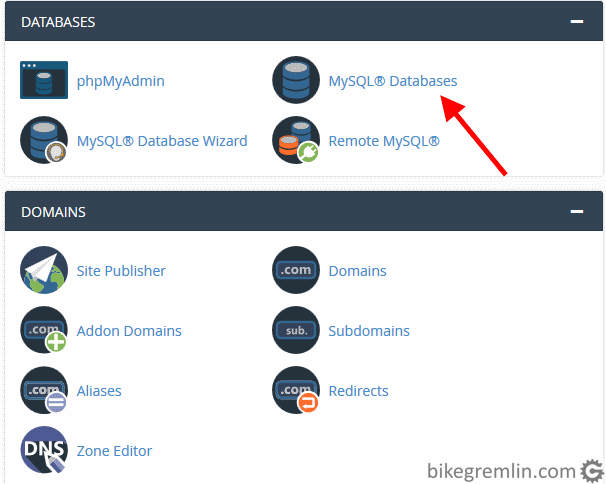Click the Subdomains sub. icon
The image size is (606, 484).
click(296, 330)
